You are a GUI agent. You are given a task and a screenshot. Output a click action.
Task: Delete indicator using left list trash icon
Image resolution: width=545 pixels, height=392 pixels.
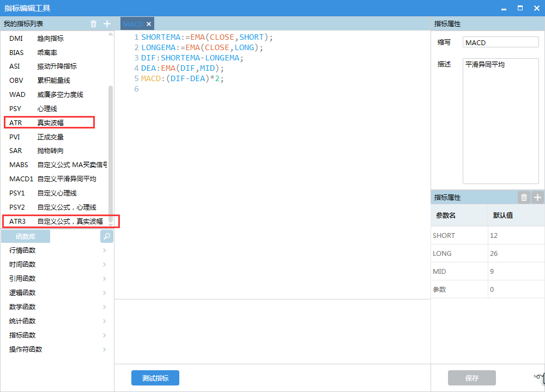pyautogui.click(x=93, y=23)
